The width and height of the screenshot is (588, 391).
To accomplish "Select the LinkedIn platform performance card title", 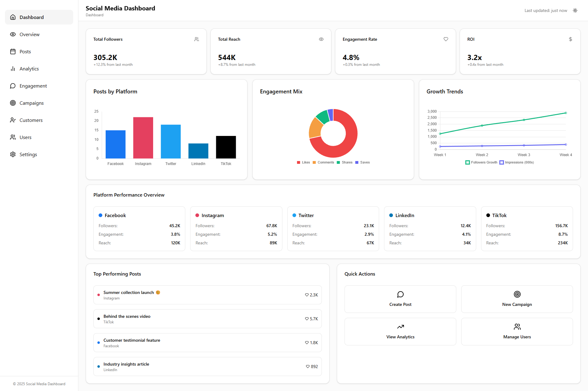I will click(405, 215).
